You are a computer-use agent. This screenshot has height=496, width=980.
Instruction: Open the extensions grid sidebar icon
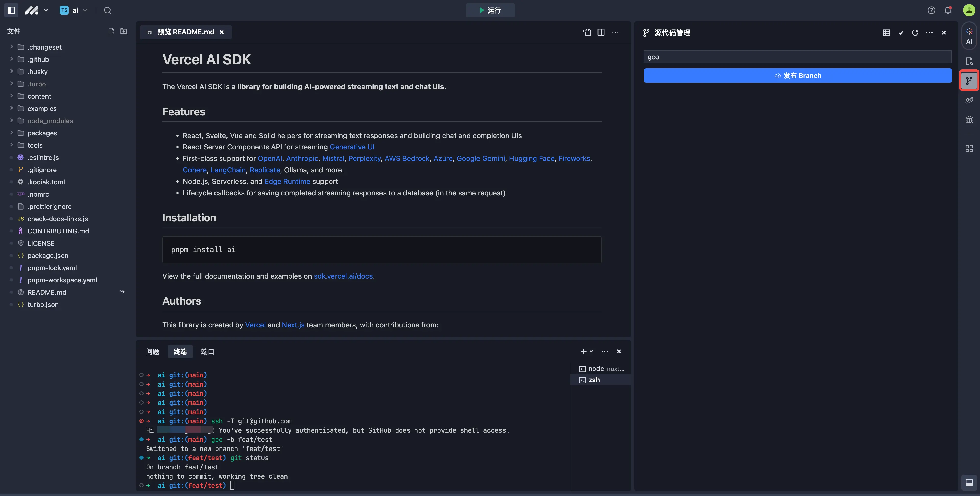pyautogui.click(x=969, y=148)
